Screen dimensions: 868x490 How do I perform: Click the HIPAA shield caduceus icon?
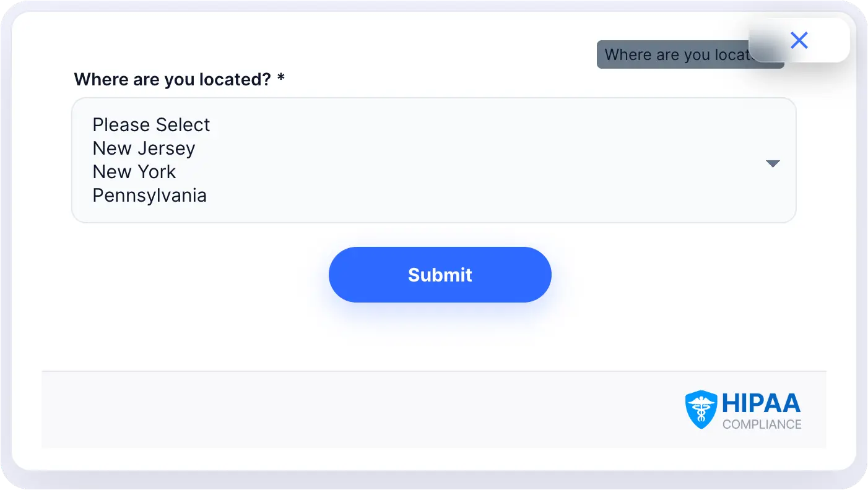701,410
